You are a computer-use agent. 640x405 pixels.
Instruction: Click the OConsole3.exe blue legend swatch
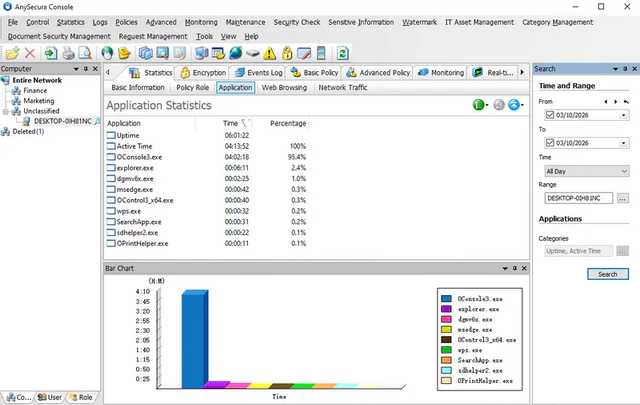click(446, 299)
